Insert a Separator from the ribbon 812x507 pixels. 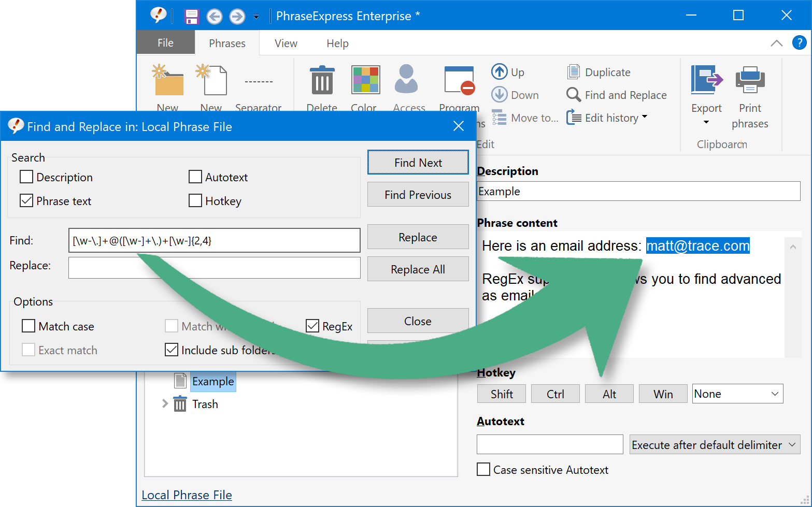click(259, 82)
